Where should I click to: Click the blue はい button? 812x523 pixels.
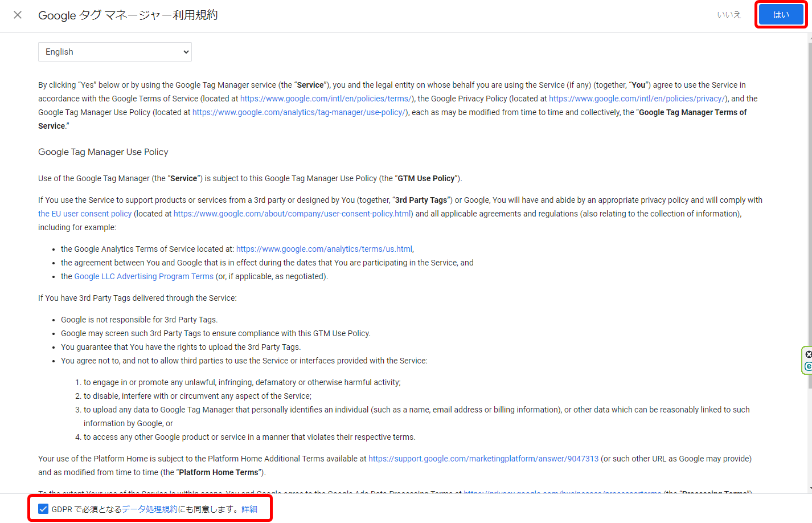coord(781,15)
